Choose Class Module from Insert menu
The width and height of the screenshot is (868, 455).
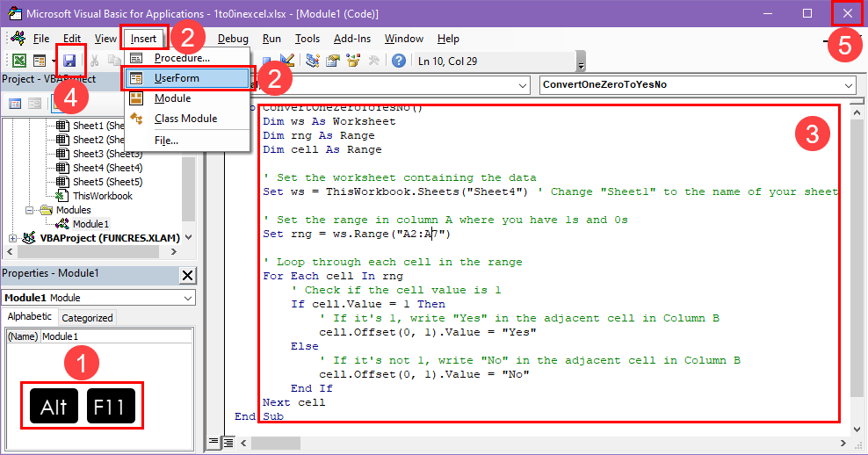tap(187, 119)
